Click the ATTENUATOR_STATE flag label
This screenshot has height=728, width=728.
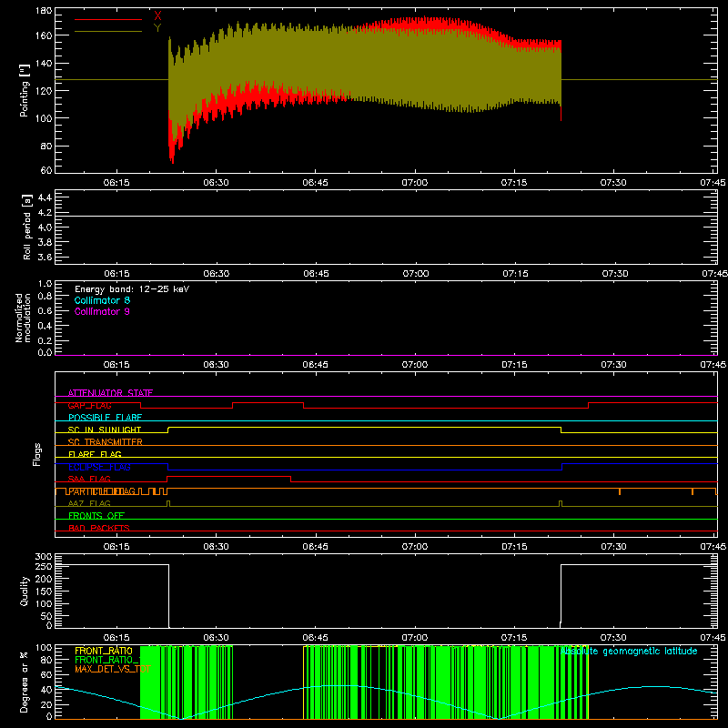point(110,393)
